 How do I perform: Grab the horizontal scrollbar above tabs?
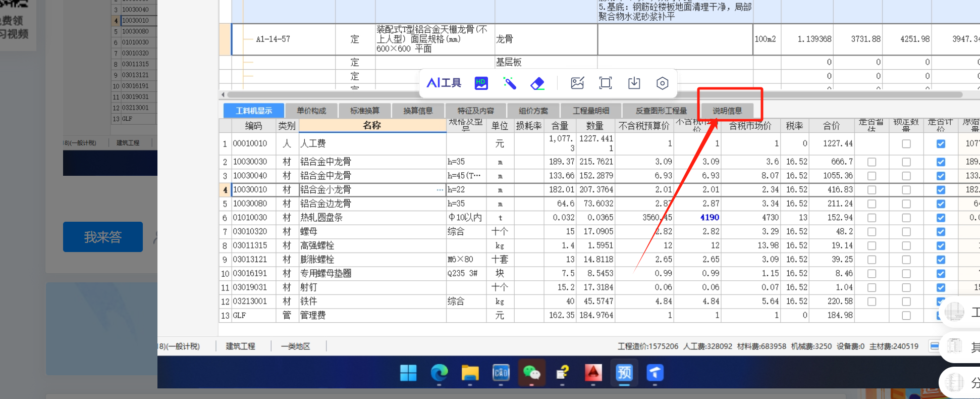[x=594, y=94]
